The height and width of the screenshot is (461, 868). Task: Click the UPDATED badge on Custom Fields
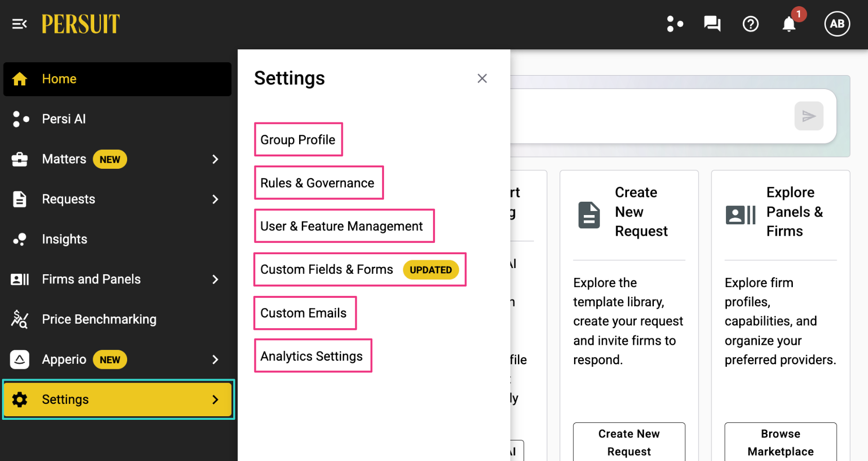(431, 270)
